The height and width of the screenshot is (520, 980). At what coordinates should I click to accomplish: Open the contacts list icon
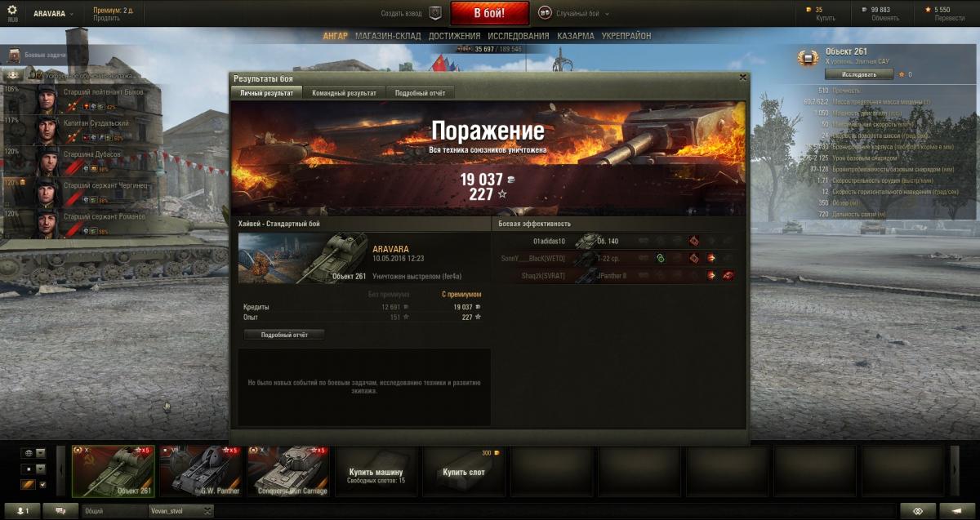pos(21,511)
